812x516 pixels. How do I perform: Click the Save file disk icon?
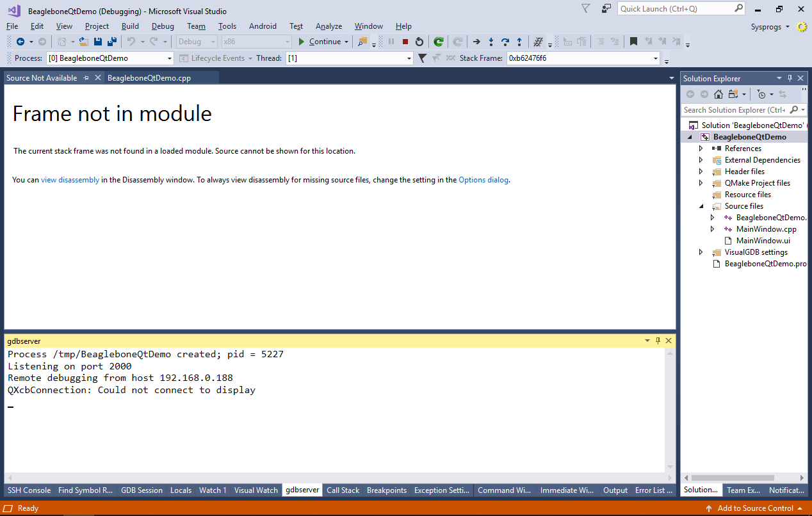tap(98, 42)
